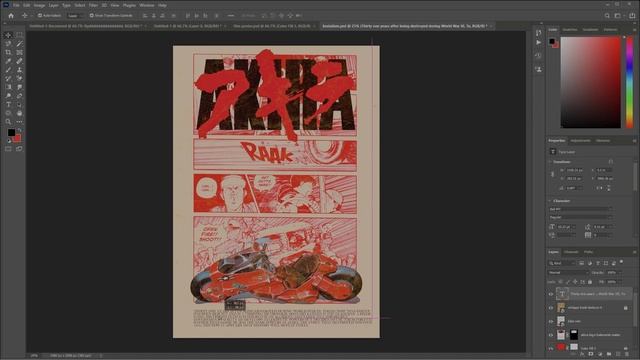Viewport: 640px width, 360px height.
Task: Toggle Quick Mask mode
Action: coord(8,149)
